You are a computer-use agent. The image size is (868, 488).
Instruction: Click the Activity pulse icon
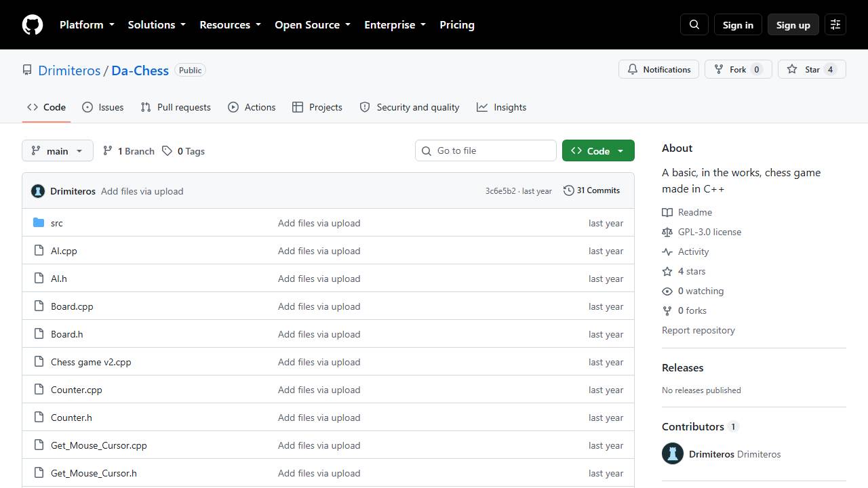(x=667, y=251)
